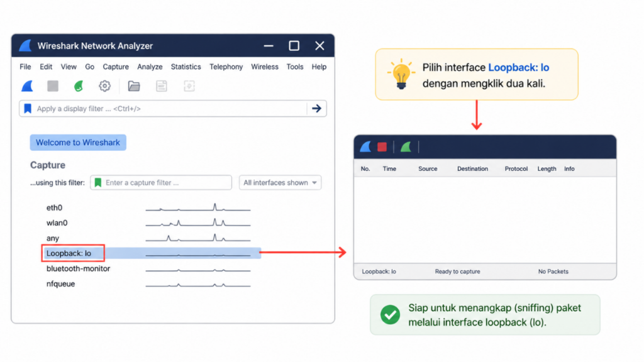Sort by the Destination column header
The height and width of the screenshot is (362, 644).
point(472,168)
